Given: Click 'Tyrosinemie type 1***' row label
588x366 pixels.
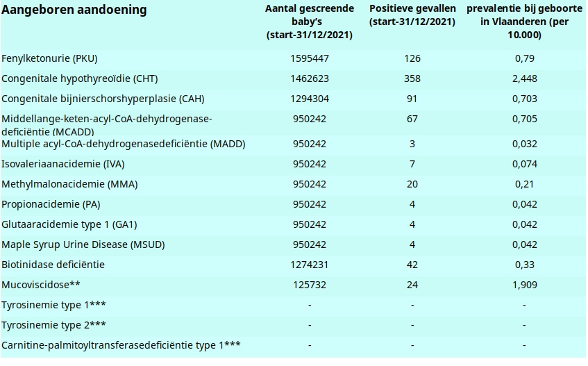Looking at the screenshot, I should click(x=53, y=306).
